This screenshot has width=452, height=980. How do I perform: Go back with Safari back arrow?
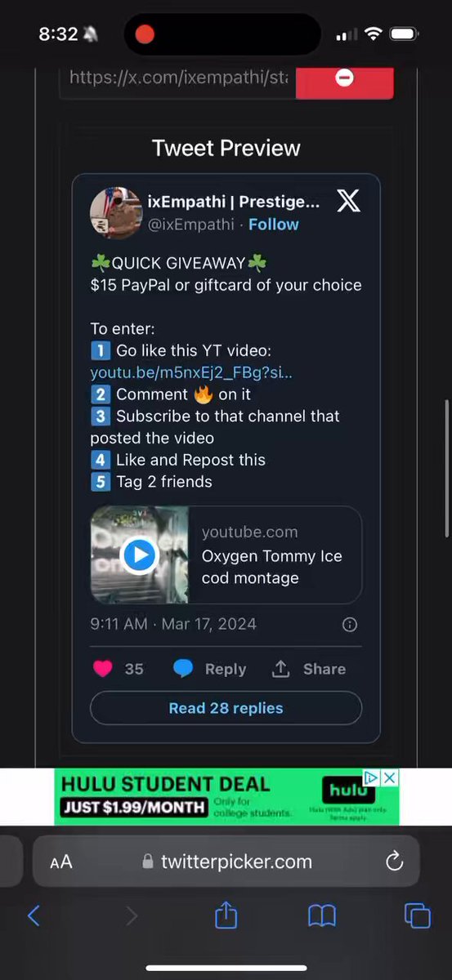(x=34, y=915)
